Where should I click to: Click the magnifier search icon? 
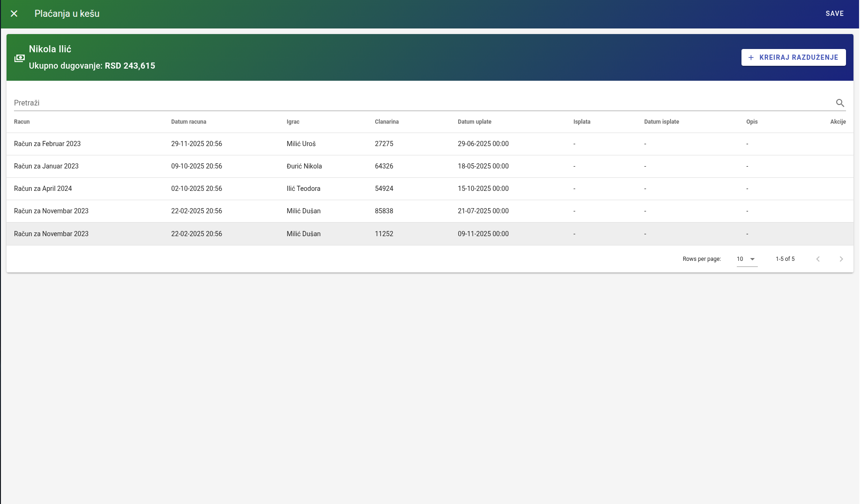pos(840,103)
